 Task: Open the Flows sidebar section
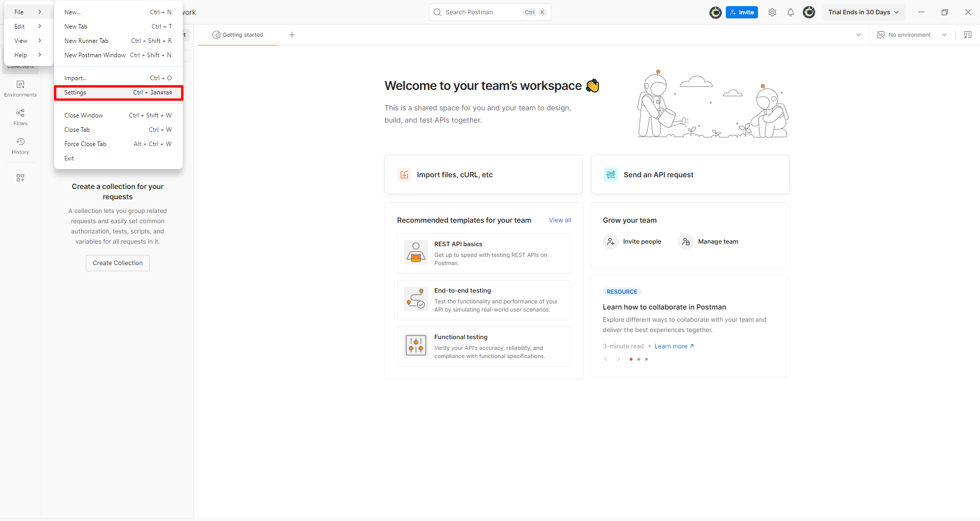tap(20, 117)
